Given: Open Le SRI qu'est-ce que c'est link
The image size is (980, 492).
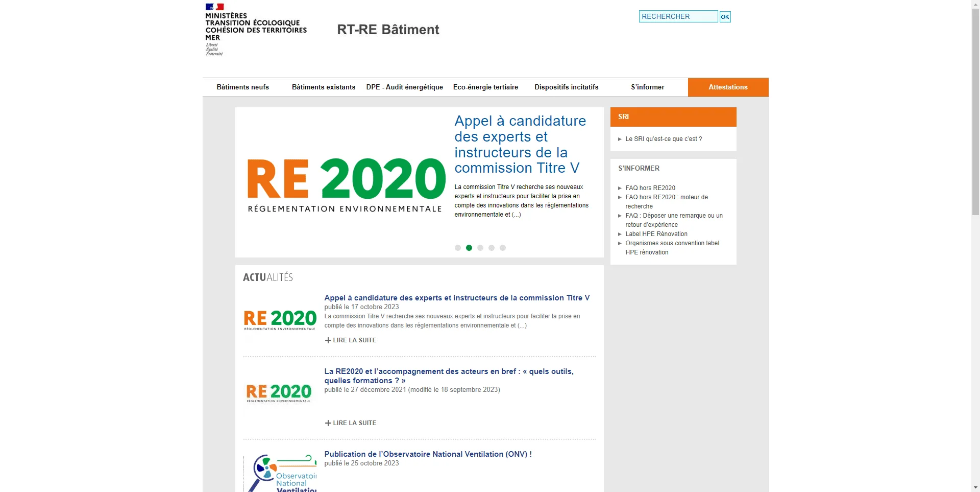Looking at the screenshot, I should [x=664, y=139].
